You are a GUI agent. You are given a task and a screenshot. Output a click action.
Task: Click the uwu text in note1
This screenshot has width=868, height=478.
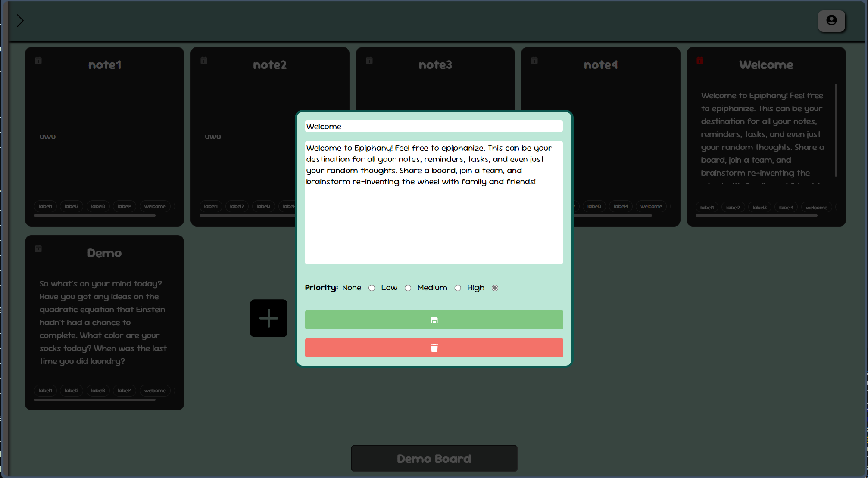point(47,137)
